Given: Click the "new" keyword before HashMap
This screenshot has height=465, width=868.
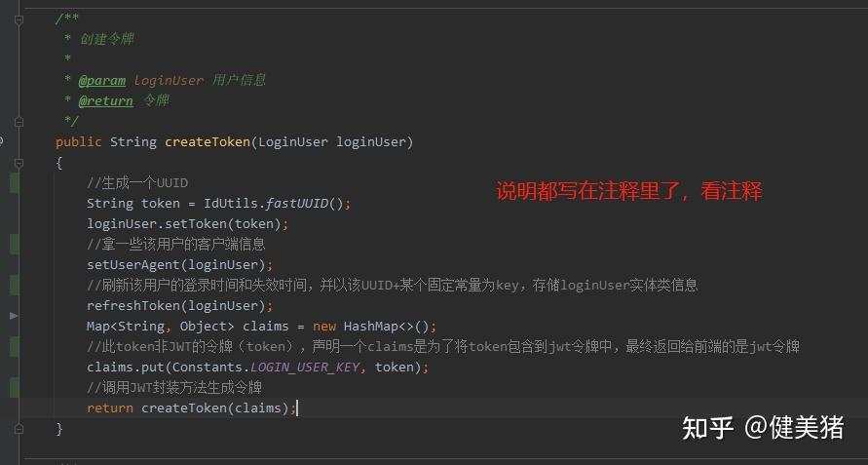Looking at the screenshot, I should (324, 327).
